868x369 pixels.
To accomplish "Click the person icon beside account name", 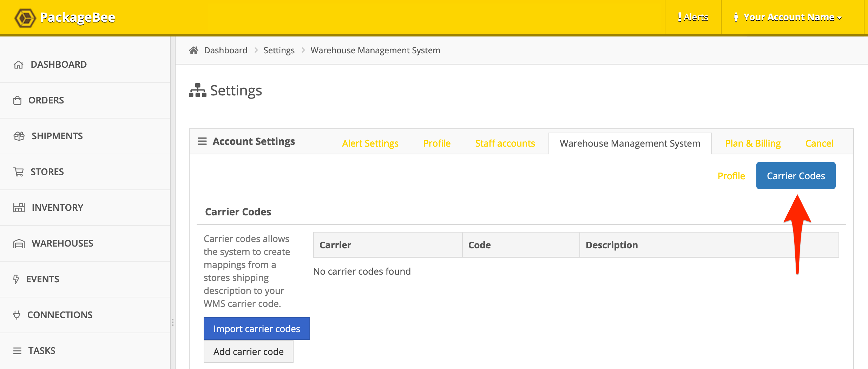I will (736, 17).
